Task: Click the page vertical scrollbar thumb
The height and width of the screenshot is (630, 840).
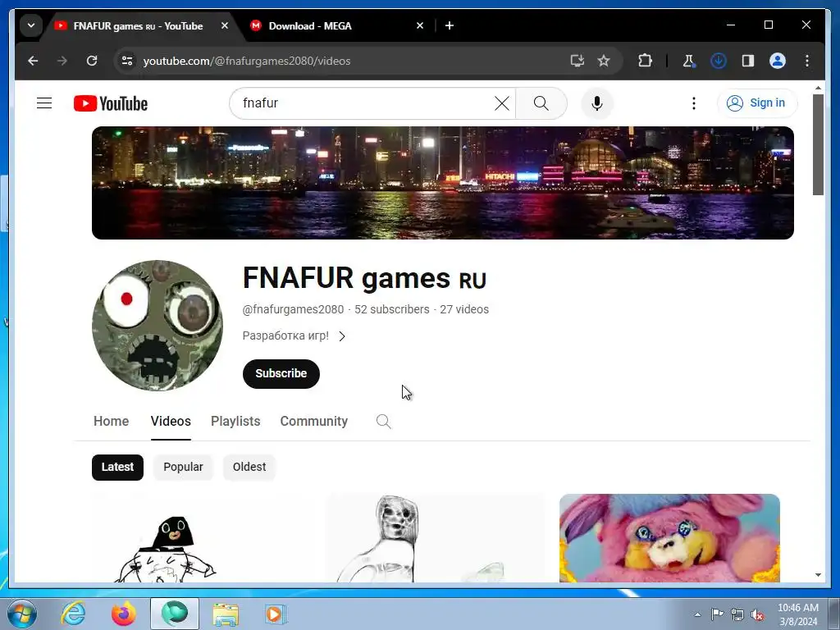Action: [x=818, y=144]
